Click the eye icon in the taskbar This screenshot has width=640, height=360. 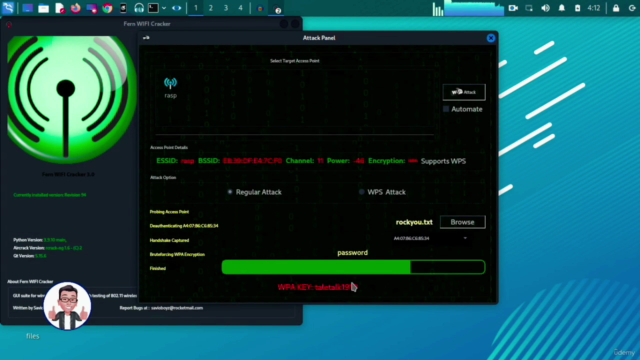[176, 8]
